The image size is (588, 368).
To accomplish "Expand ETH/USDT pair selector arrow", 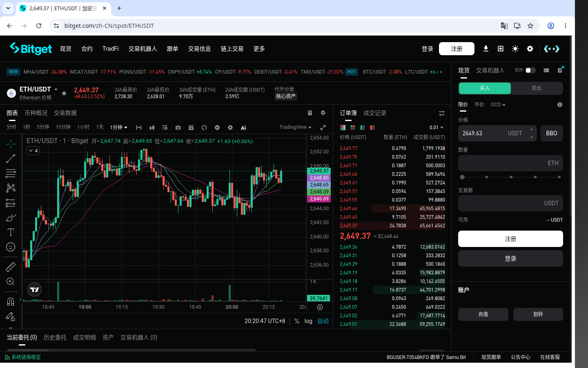I will [x=56, y=90].
